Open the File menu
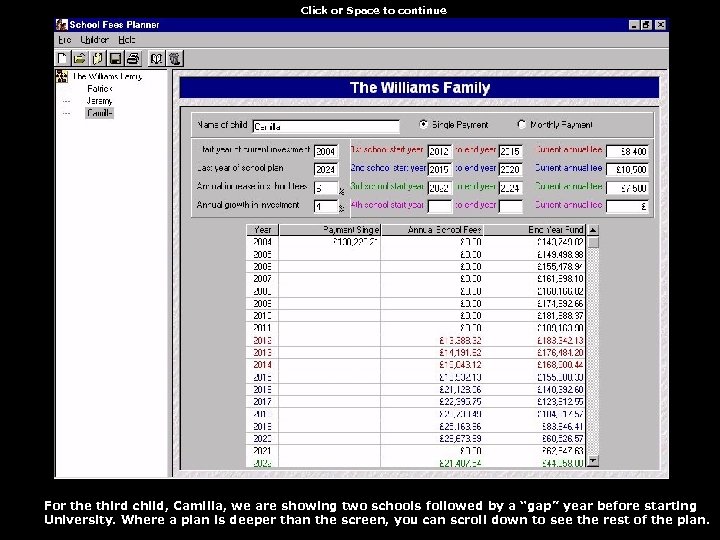Viewport: 720px width, 540px height. pyautogui.click(x=64, y=40)
